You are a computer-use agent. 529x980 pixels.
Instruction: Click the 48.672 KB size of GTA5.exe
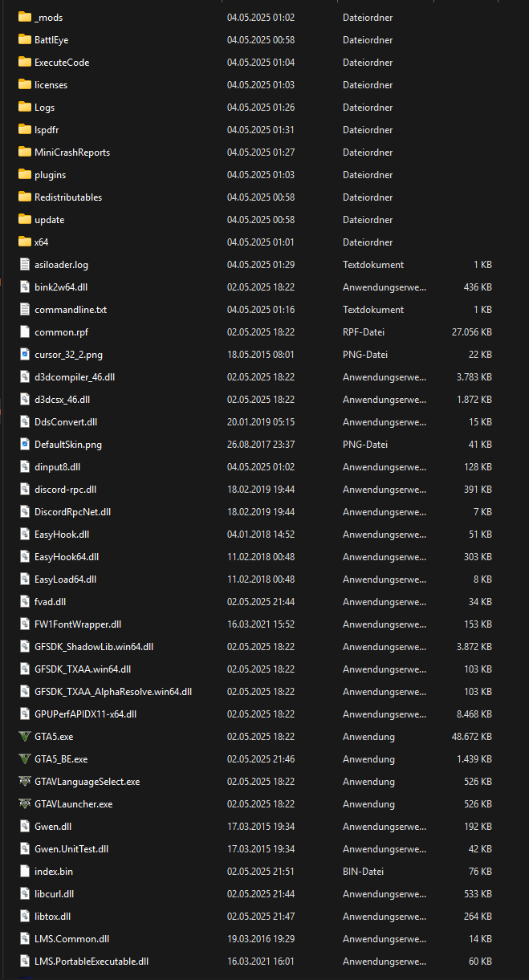[473, 736]
